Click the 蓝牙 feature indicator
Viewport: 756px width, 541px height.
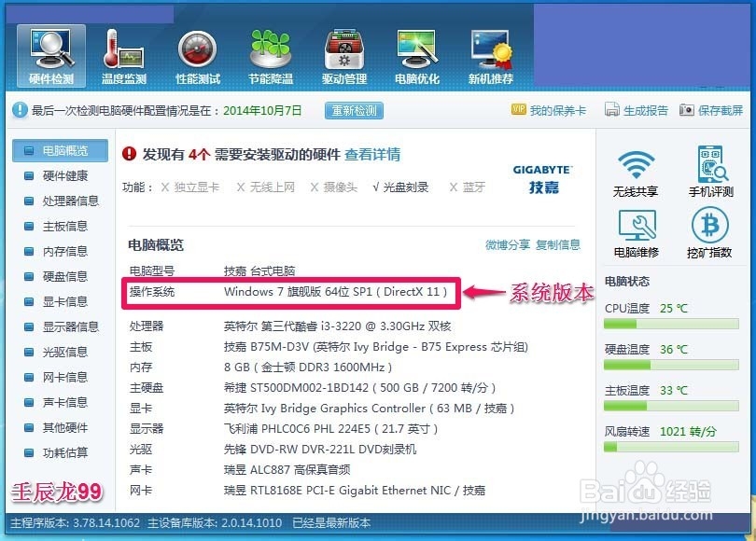pyautogui.click(x=468, y=187)
